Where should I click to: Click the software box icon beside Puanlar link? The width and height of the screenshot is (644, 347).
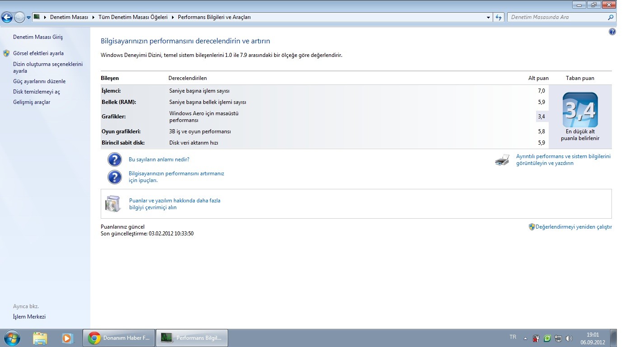(x=113, y=204)
